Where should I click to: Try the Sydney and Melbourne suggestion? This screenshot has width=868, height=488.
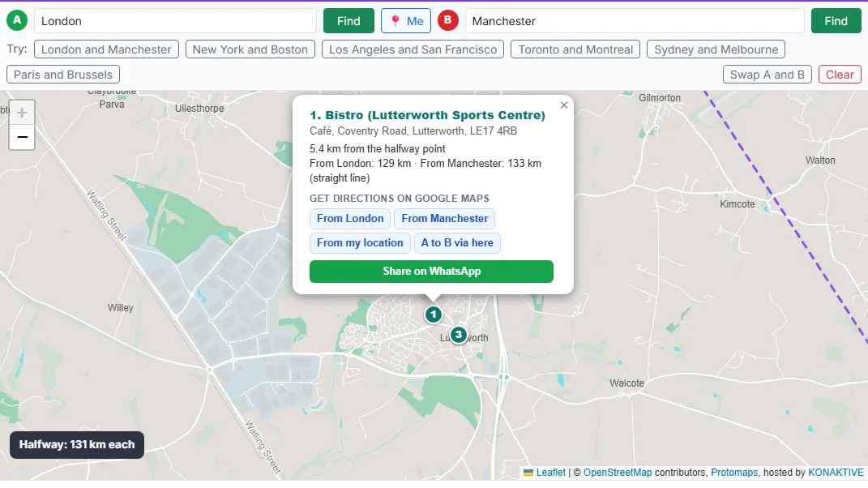716,49
